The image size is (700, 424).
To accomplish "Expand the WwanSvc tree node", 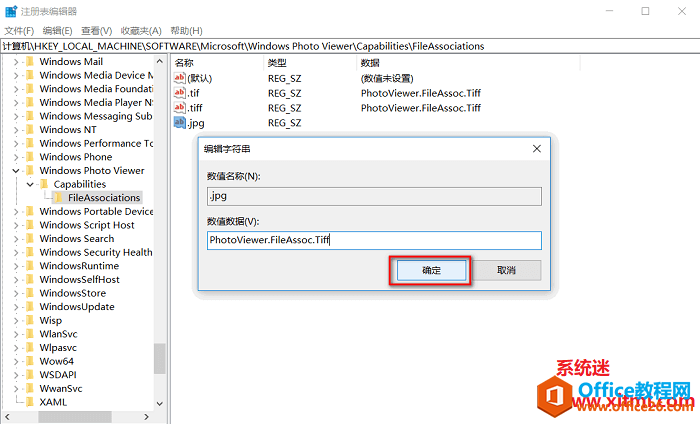I will coord(16,388).
